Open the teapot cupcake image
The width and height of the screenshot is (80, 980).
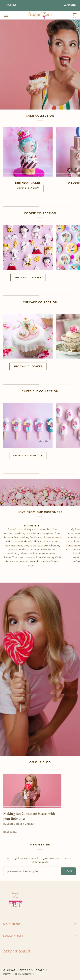click(28, 336)
